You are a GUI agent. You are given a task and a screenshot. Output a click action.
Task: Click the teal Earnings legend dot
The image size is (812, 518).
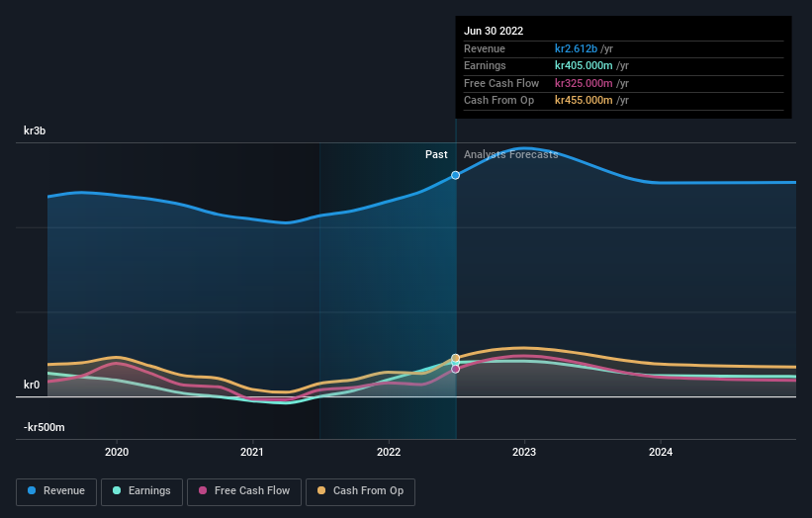point(117,490)
